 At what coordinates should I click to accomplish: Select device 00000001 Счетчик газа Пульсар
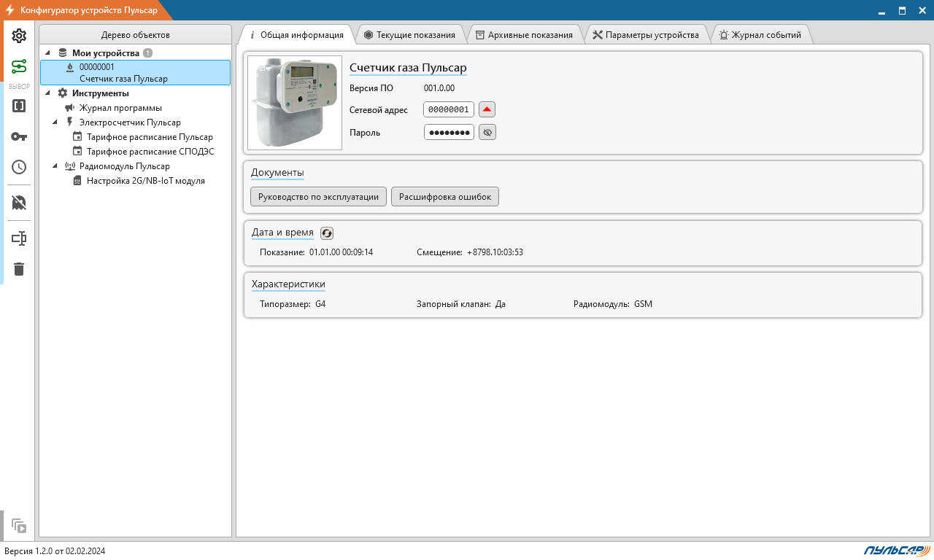pos(136,73)
